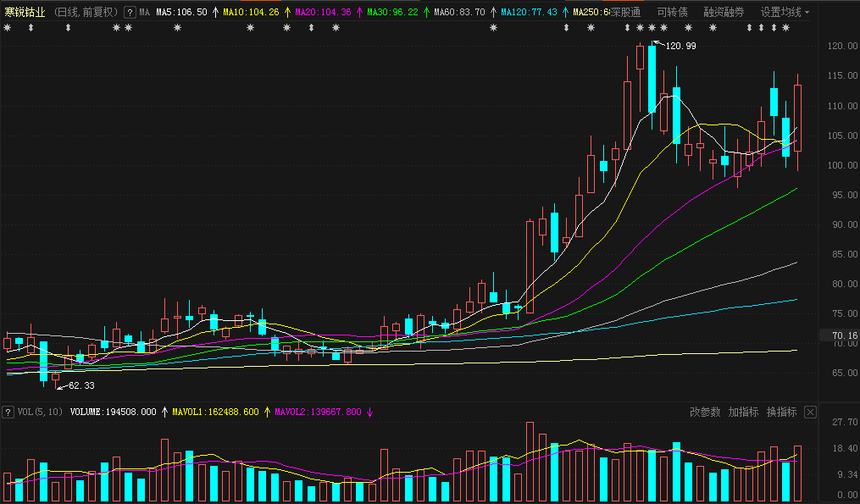Switch to 深股通 tab

click(x=626, y=12)
